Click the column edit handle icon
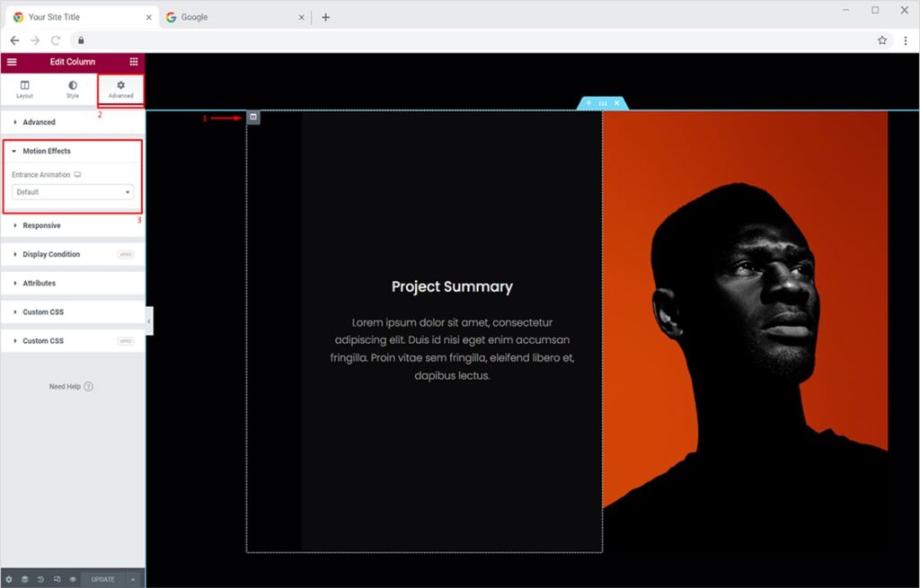The image size is (920, 588). click(x=253, y=117)
